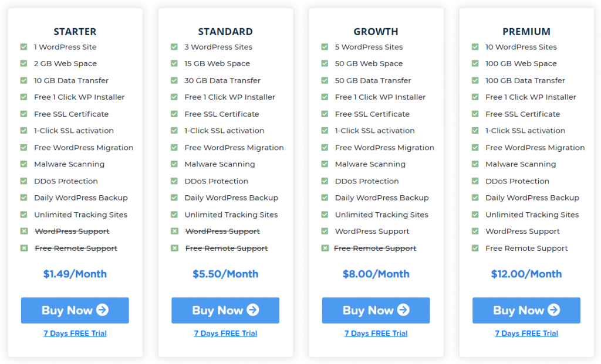
Task: Click Growth plan WordPress Support text
Action: (x=372, y=231)
